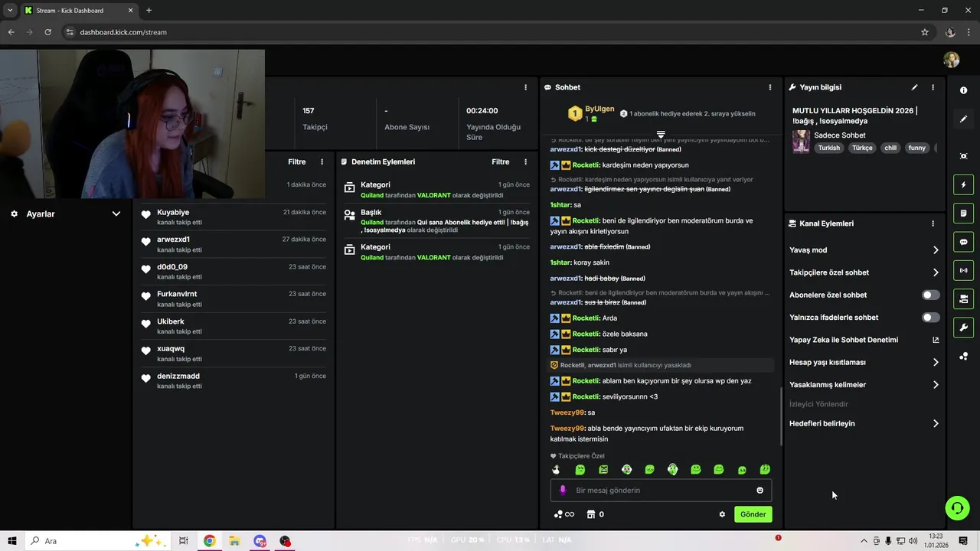
Task: Open the info icon in right sidebar
Action: pyautogui.click(x=963, y=90)
